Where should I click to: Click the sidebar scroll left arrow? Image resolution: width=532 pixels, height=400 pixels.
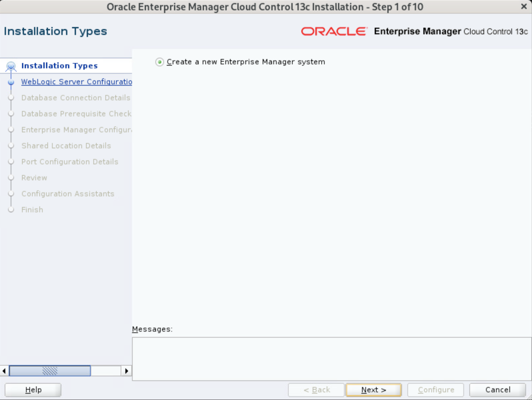coord(4,371)
